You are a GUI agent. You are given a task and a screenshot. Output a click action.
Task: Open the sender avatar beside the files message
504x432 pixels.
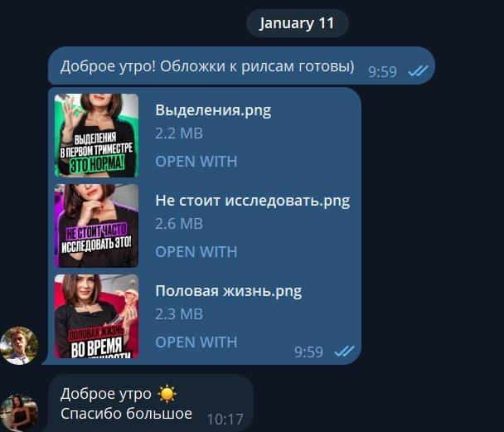point(19,346)
